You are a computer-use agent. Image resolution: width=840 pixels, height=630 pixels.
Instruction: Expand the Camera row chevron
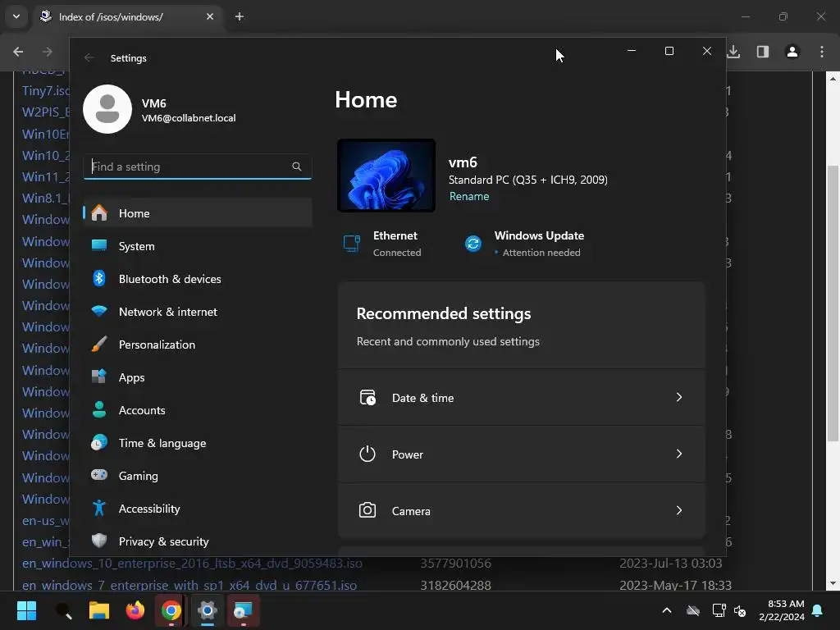[678, 510]
